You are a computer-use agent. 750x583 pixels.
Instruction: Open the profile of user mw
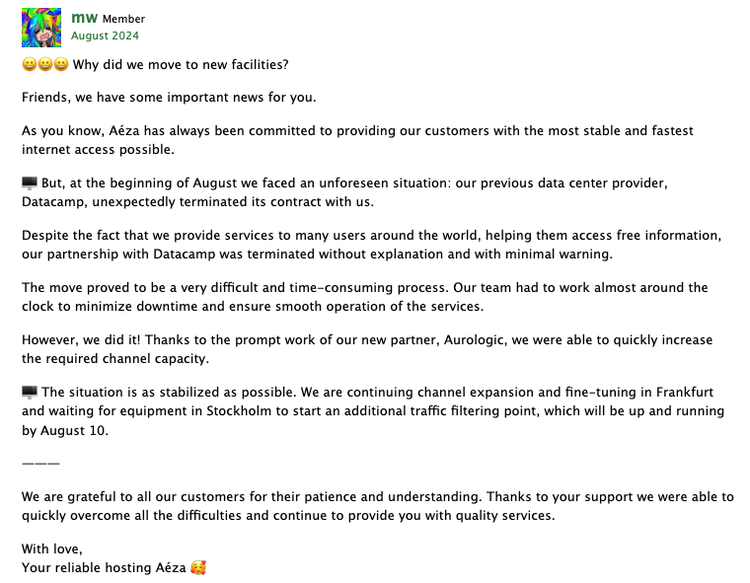83,18
